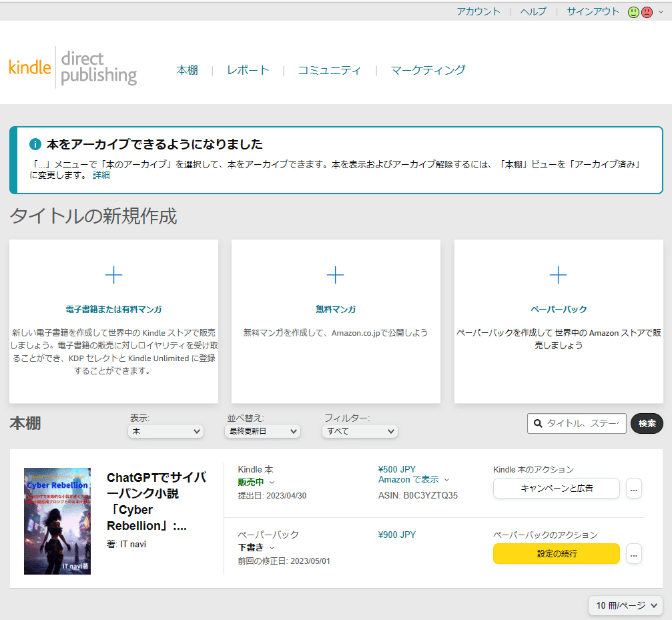Click the 提出日: 2023/04/30 text
Viewport: 672px width, 620px height.
(x=272, y=496)
